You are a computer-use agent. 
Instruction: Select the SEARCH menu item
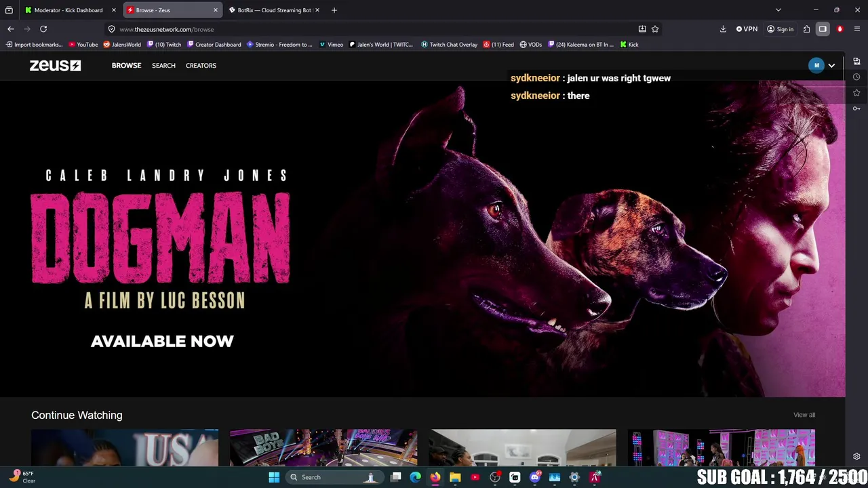pos(163,66)
